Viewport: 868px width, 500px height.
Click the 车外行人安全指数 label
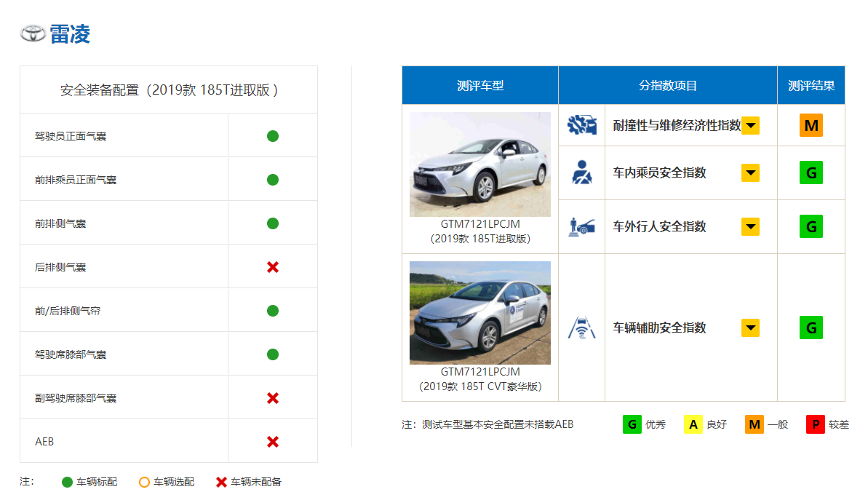[x=659, y=226]
